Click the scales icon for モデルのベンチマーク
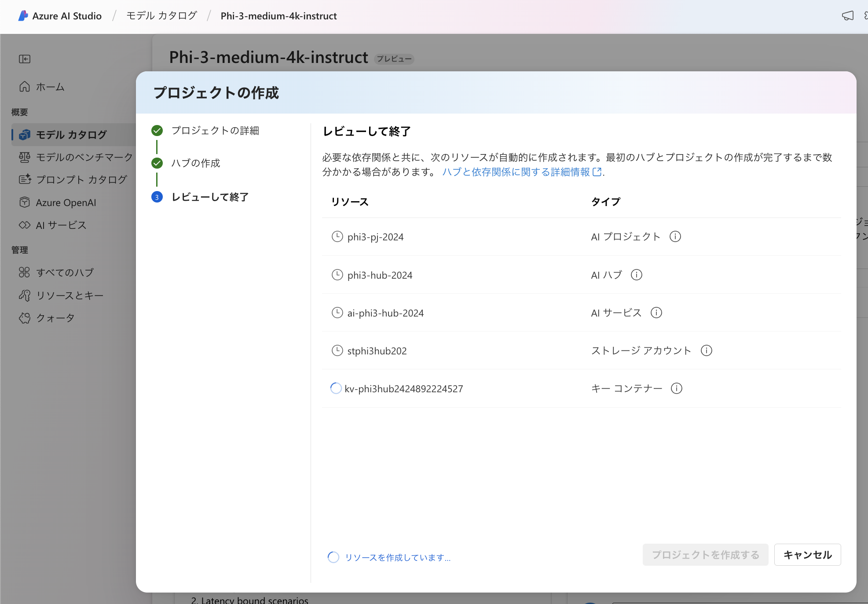This screenshot has width=868, height=604. tap(25, 157)
